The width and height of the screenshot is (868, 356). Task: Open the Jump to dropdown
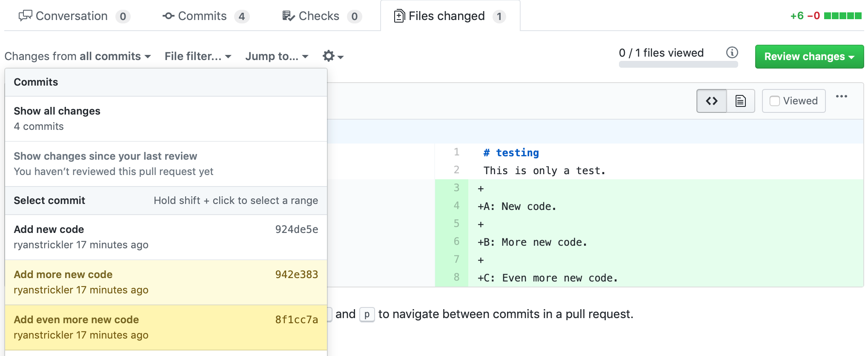pyautogui.click(x=276, y=56)
